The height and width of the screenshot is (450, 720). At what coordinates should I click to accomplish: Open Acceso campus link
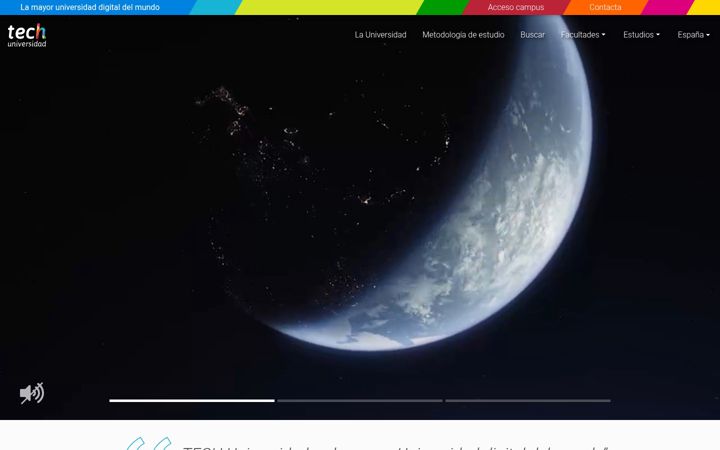tap(516, 7)
